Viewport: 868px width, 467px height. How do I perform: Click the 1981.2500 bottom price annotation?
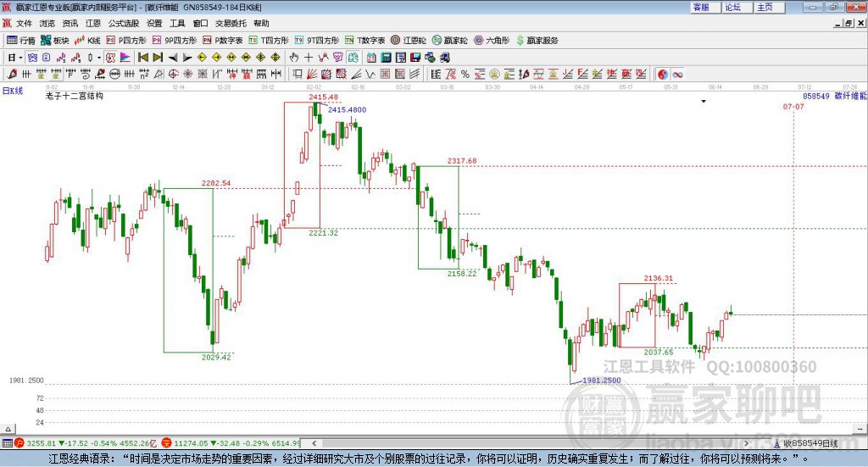(602, 381)
